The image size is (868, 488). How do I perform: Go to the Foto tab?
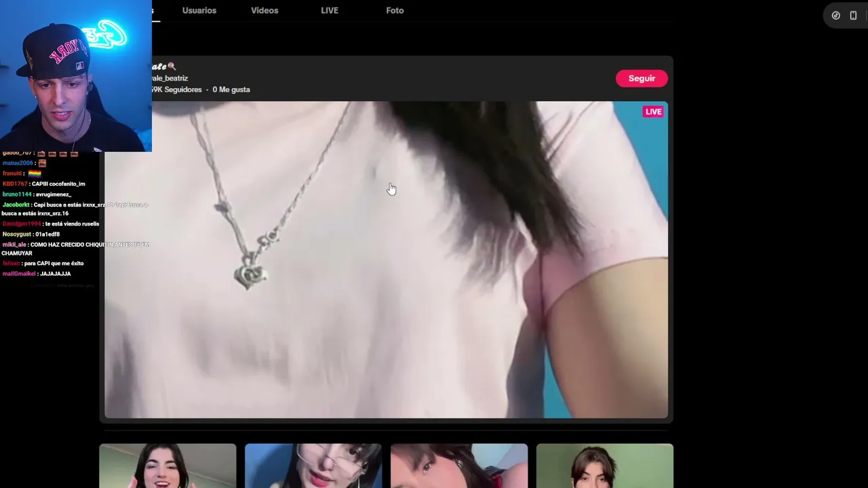(x=395, y=11)
